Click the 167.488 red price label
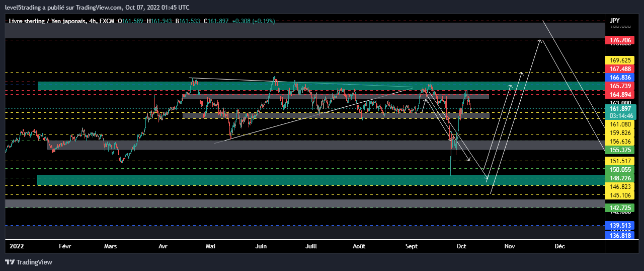 coord(620,69)
